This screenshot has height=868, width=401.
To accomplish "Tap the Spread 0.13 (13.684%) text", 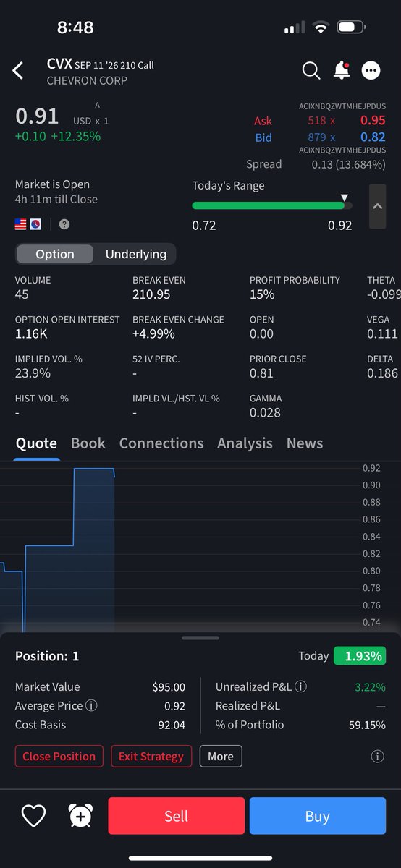I will click(316, 165).
